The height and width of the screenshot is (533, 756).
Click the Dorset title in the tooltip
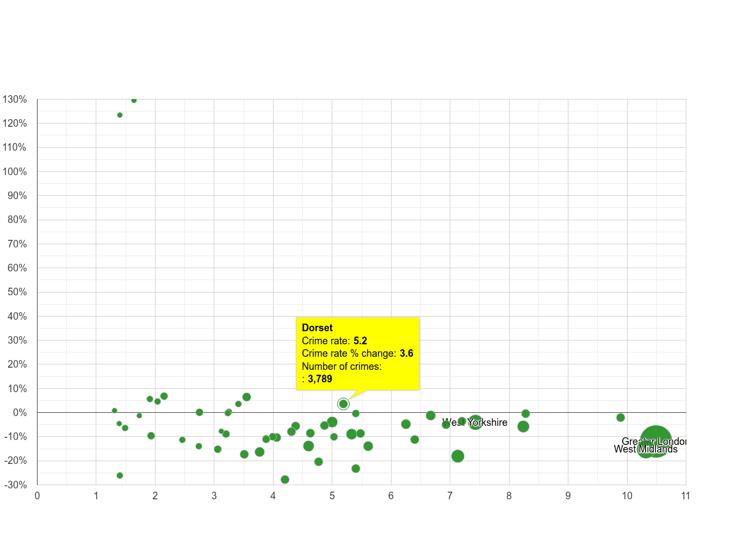(x=317, y=328)
